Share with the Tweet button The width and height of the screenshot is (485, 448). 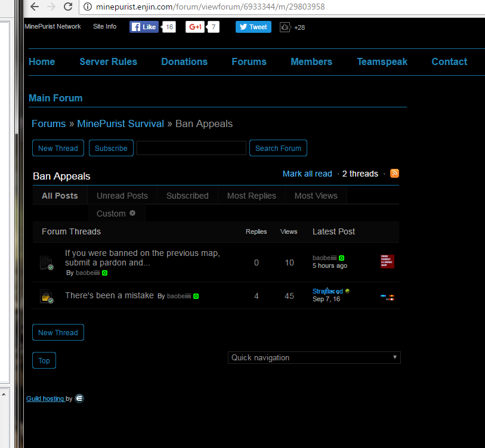pyautogui.click(x=254, y=27)
